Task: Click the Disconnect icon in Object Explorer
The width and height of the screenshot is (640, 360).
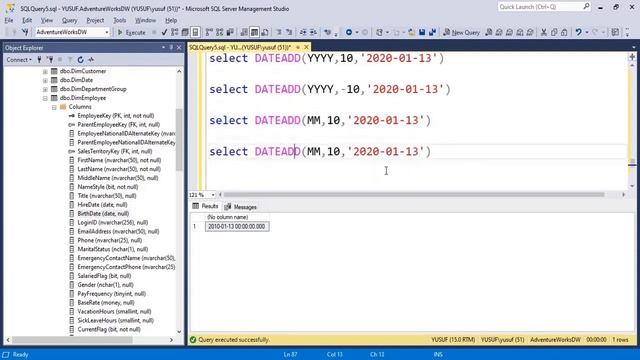Action: pos(50,60)
